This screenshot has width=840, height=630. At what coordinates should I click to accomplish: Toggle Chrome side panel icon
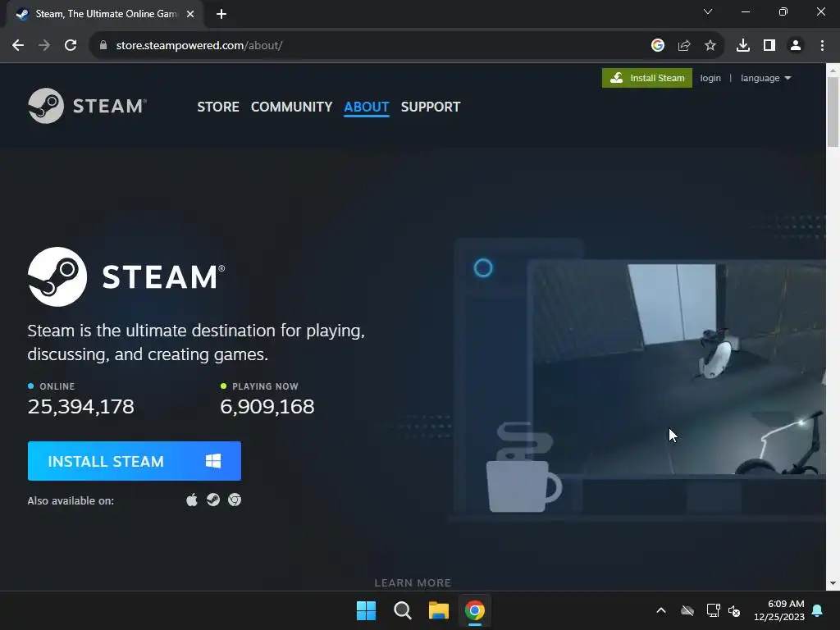(769, 46)
